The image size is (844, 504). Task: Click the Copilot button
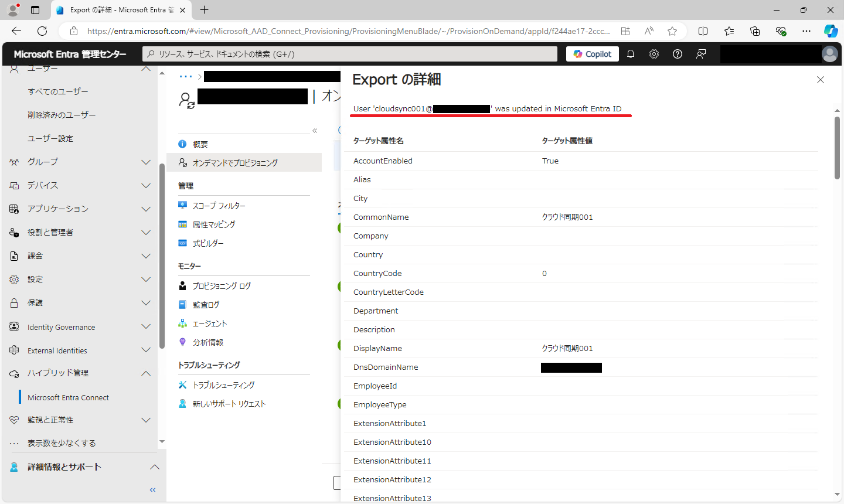593,54
